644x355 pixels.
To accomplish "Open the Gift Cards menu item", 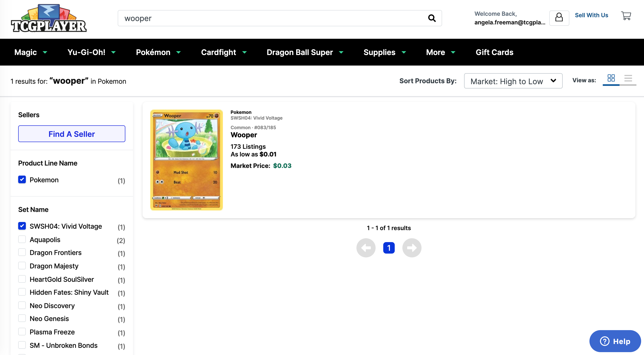I will pyautogui.click(x=494, y=52).
